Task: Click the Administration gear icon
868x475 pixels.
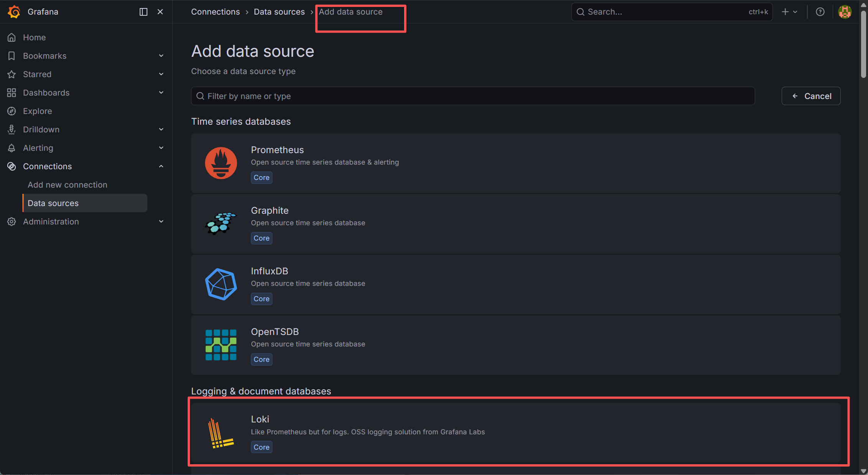Action: 12,221
